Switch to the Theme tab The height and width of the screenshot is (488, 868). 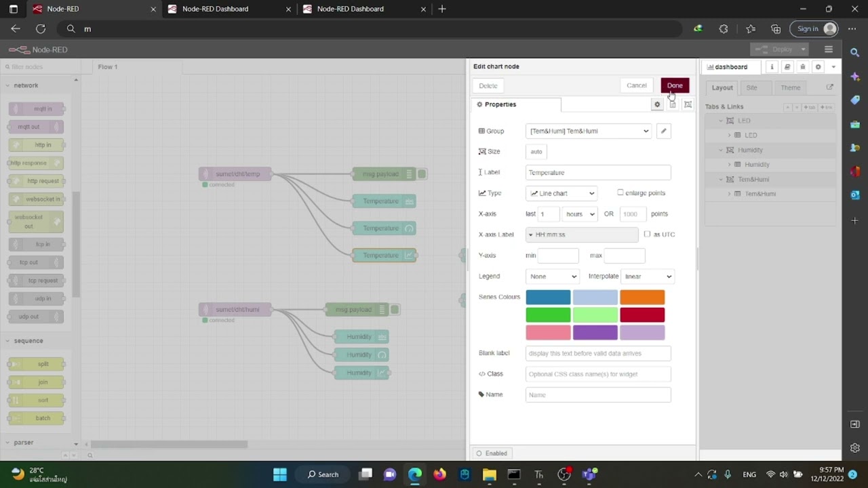click(790, 87)
